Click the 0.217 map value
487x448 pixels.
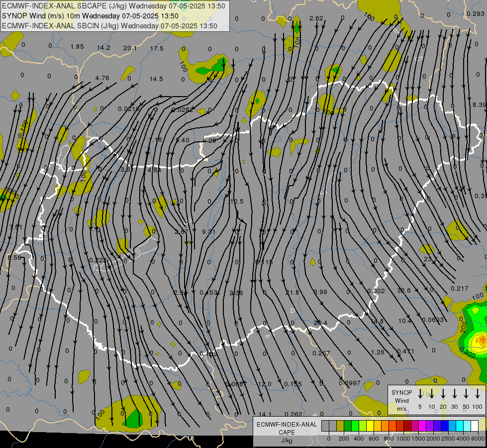[459, 289]
